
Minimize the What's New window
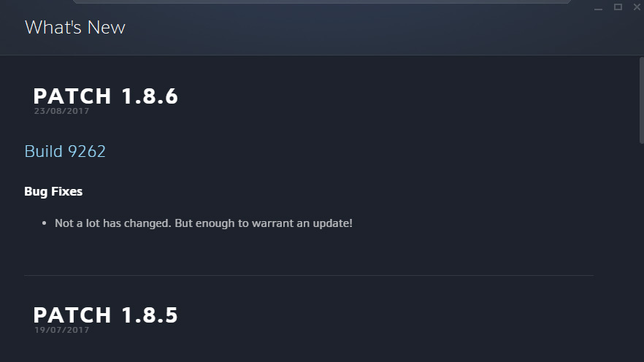(598, 7)
